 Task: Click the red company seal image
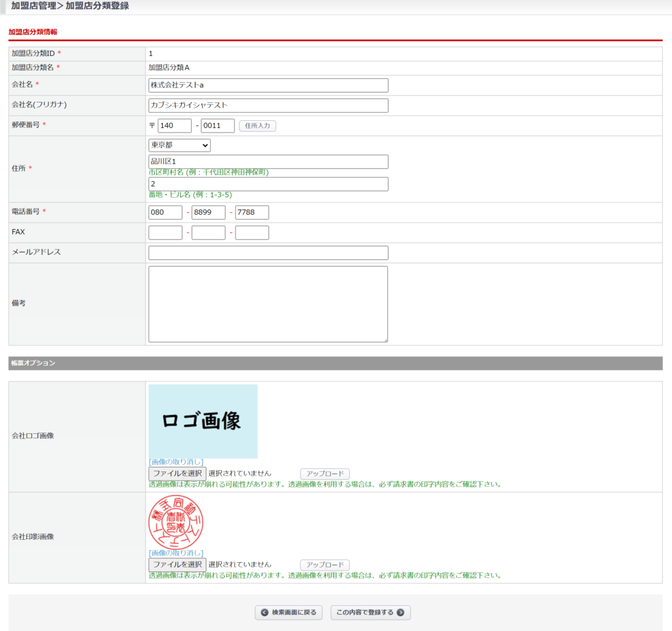pos(175,523)
